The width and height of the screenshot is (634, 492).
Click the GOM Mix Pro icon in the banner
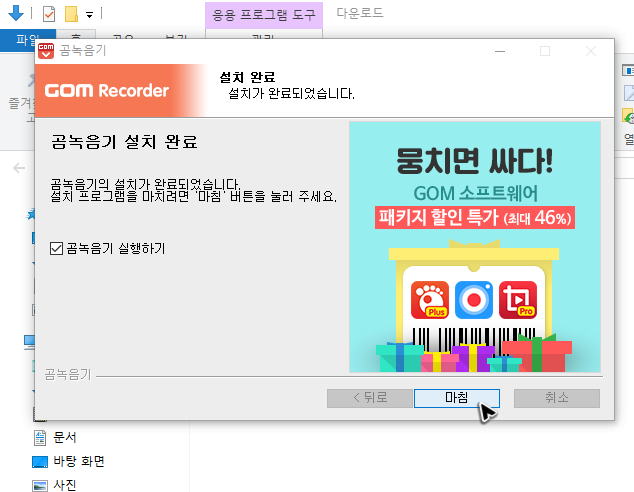[x=518, y=300]
